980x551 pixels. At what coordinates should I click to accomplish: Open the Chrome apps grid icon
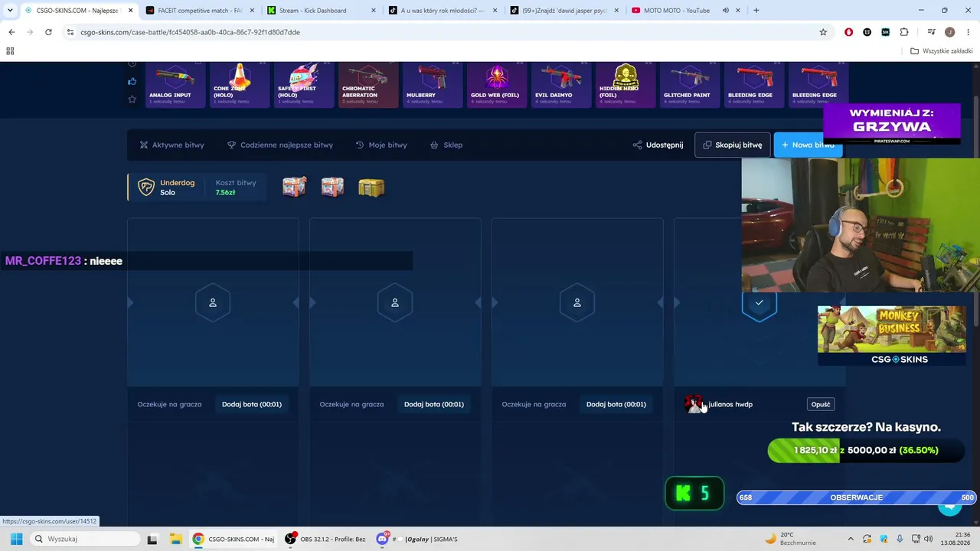click(x=10, y=51)
